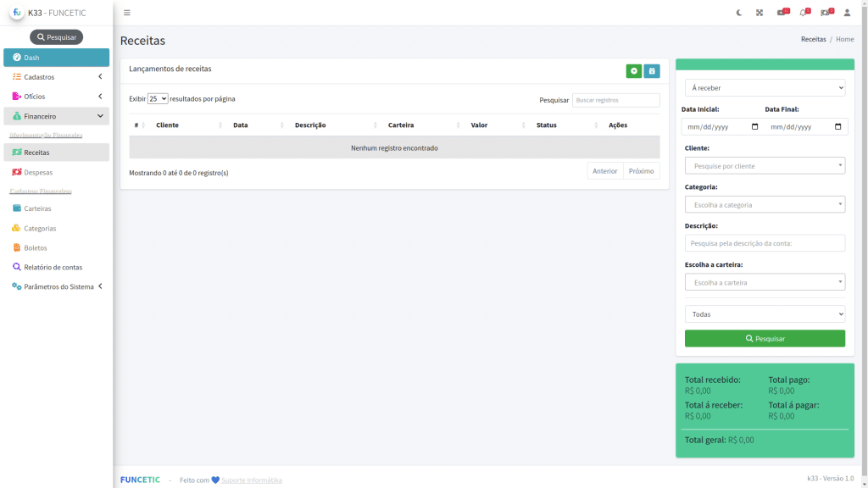Expand the Cadastros menu
The height and width of the screenshot is (488, 868).
coord(57,77)
